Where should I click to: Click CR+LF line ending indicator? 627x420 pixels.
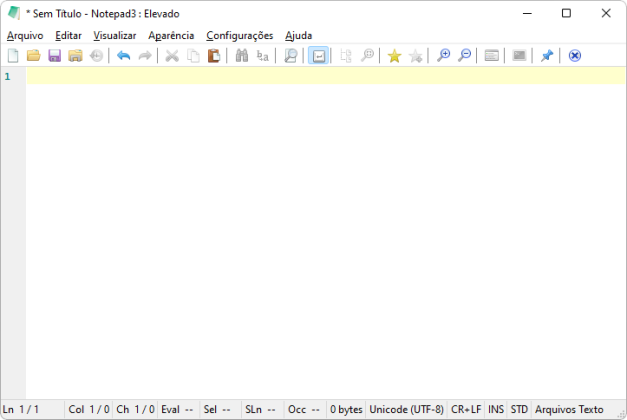tap(466, 410)
